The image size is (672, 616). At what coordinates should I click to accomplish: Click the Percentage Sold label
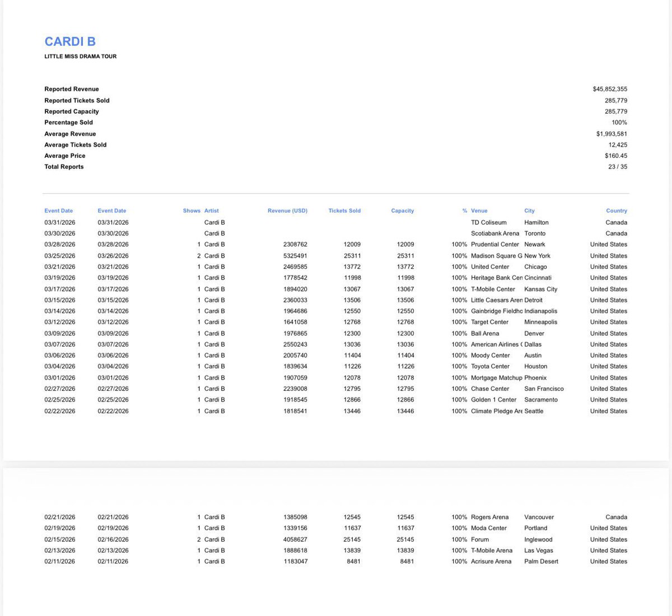click(68, 122)
